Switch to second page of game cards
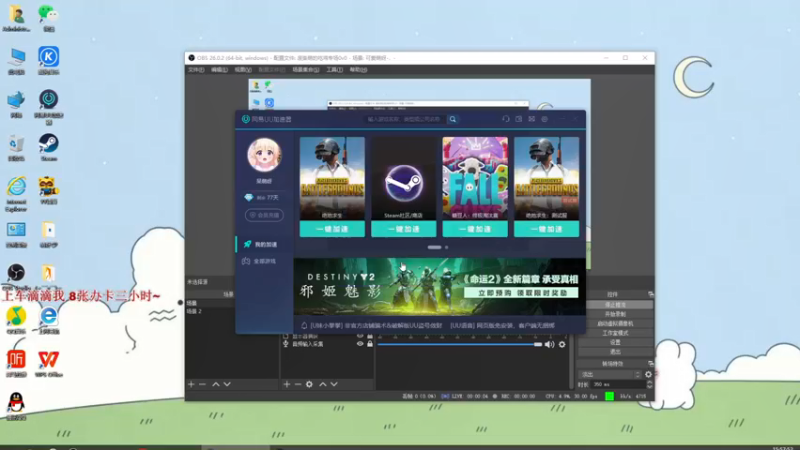 (x=446, y=247)
